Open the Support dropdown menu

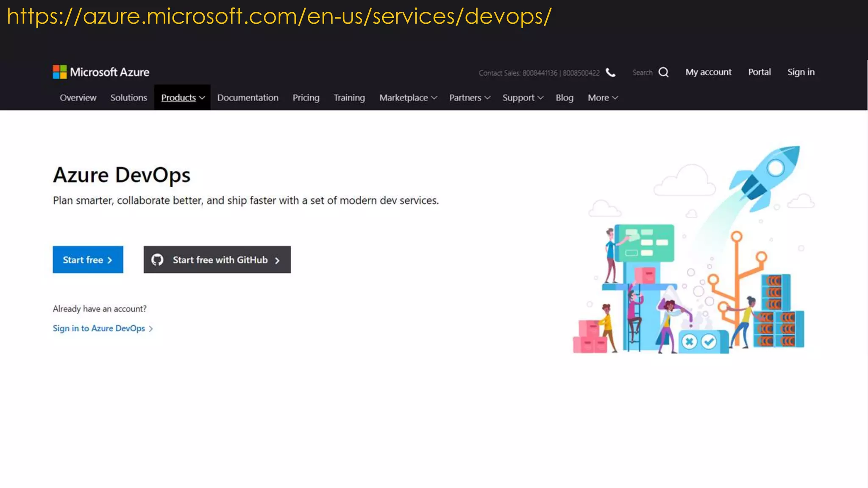523,98
